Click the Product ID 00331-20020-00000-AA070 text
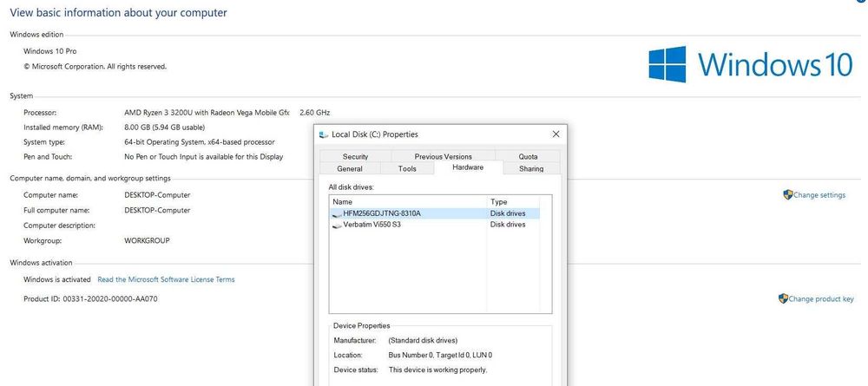 pyautogui.click(x=92, y=299)
